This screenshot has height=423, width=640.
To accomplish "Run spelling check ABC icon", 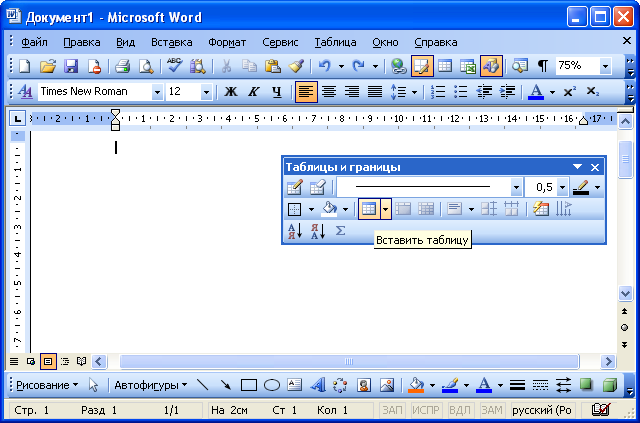I will (x=174, y=66).
